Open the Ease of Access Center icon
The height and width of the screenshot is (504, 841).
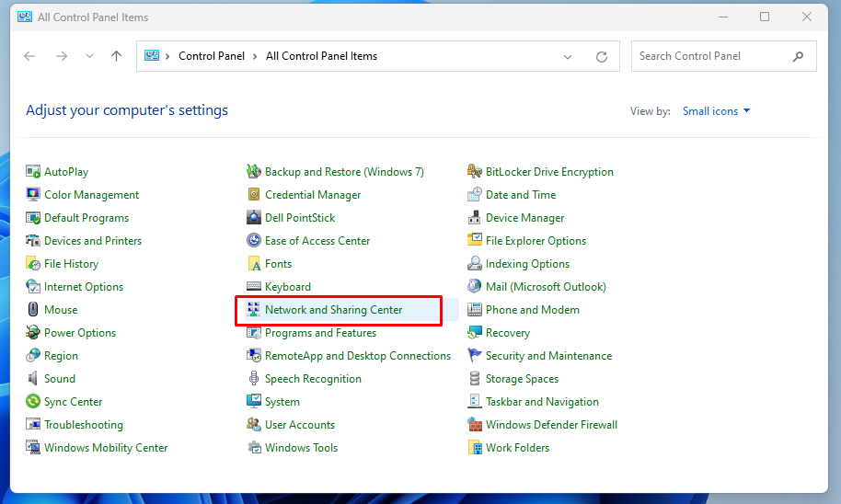[x=254, y=241]
